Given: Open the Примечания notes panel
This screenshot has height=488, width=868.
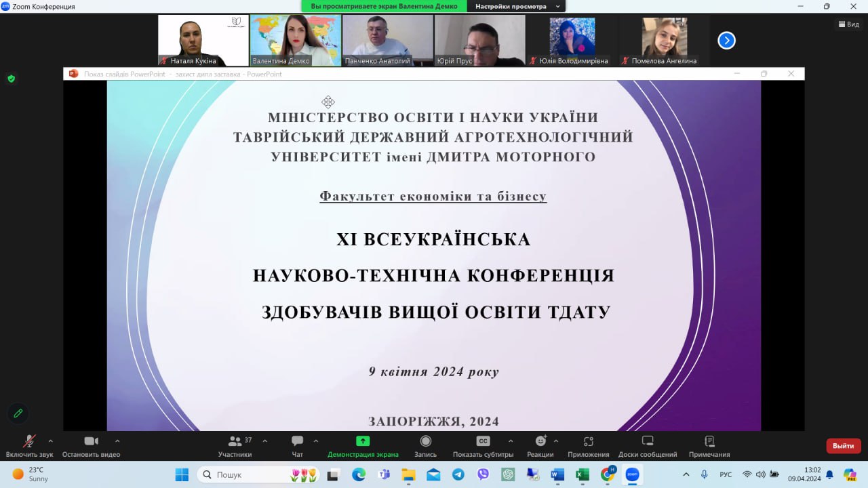Looking at the screenshot, I should [x=709, y=446].
